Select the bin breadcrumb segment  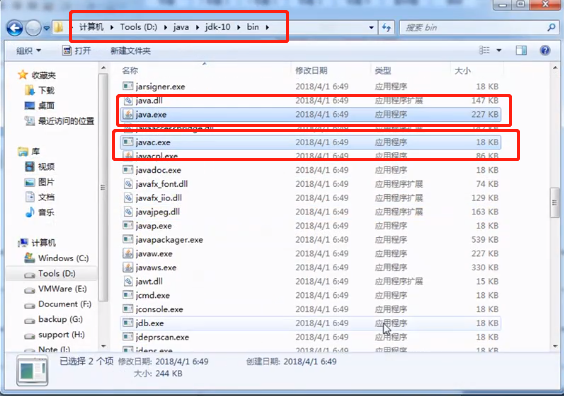(253, 27)
